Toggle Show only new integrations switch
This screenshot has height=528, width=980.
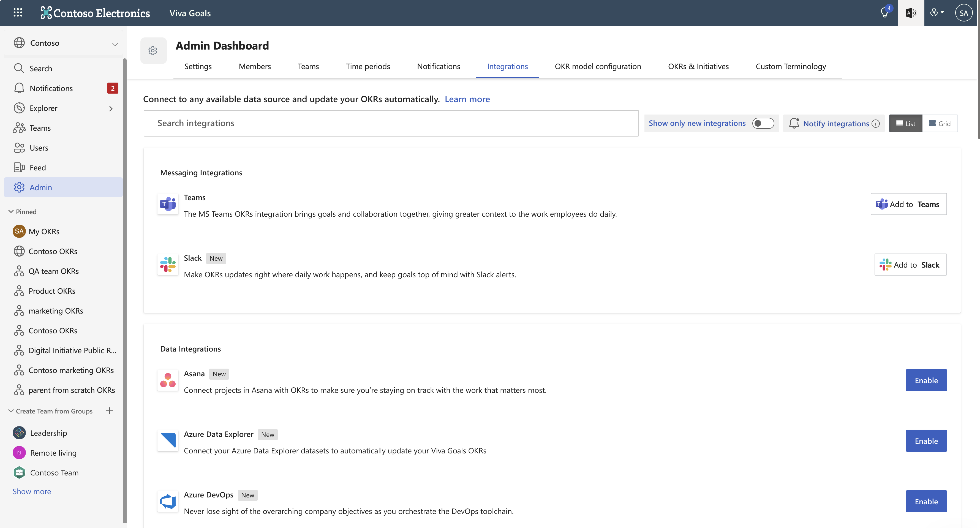pyautogui.click(x=763, y=123)
